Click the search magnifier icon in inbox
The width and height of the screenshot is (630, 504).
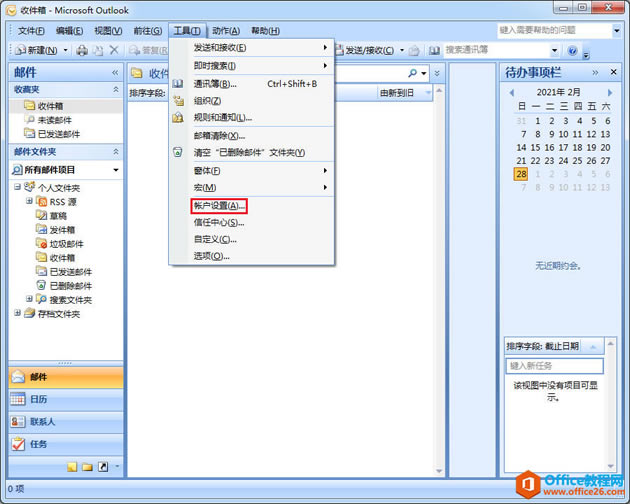pyautogui.click(x=412, y=73)
